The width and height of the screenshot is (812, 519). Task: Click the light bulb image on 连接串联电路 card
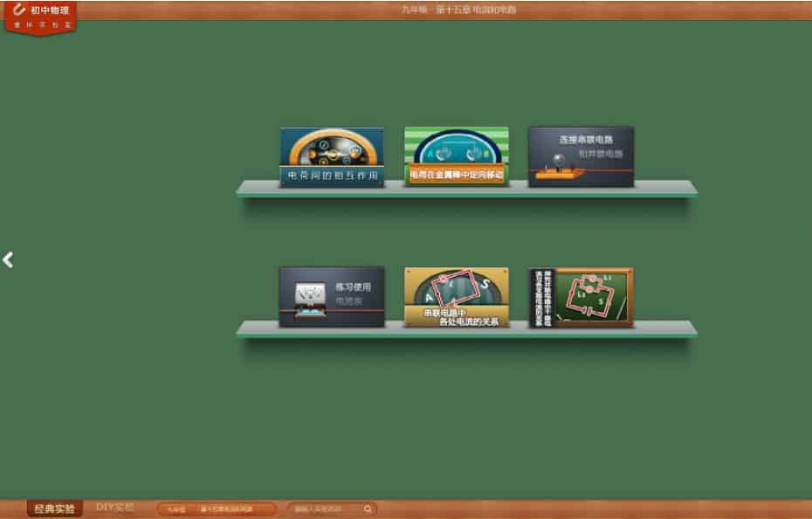pos(554,163)
